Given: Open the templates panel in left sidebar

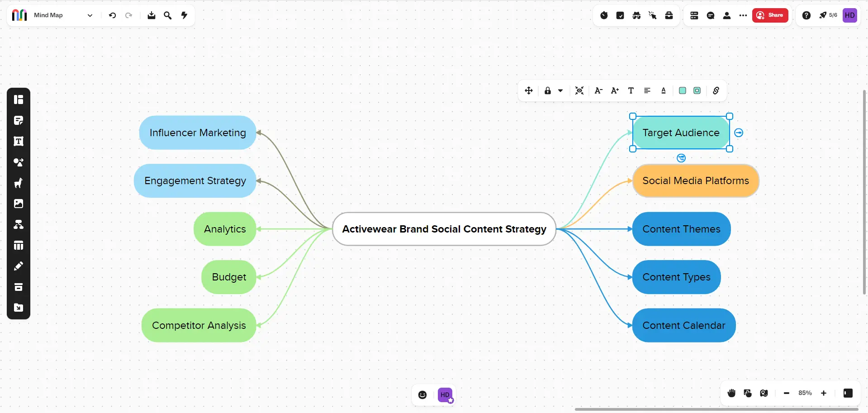Looking at the screenshot, I should pos(19,100).
